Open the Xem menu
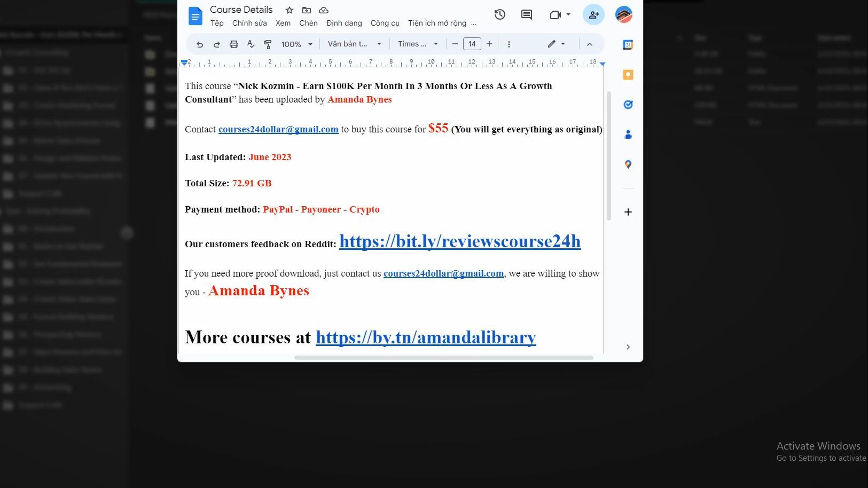 (283, 23)
